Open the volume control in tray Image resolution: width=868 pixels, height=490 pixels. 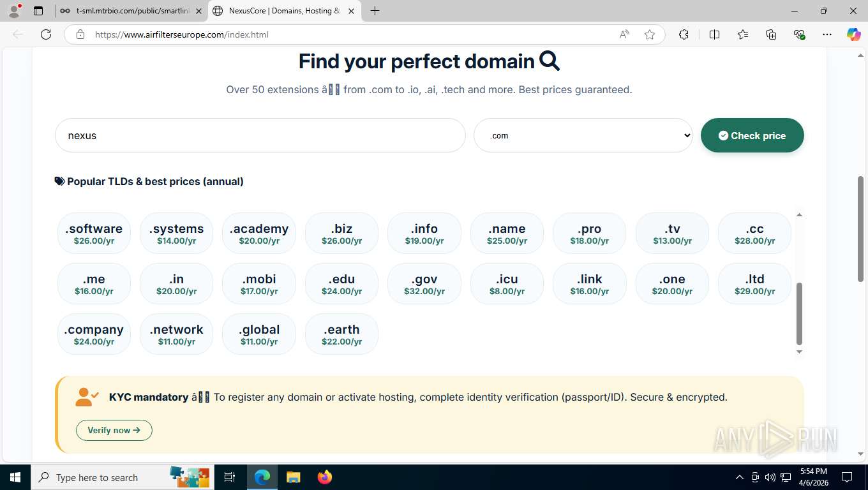(770, 477)
